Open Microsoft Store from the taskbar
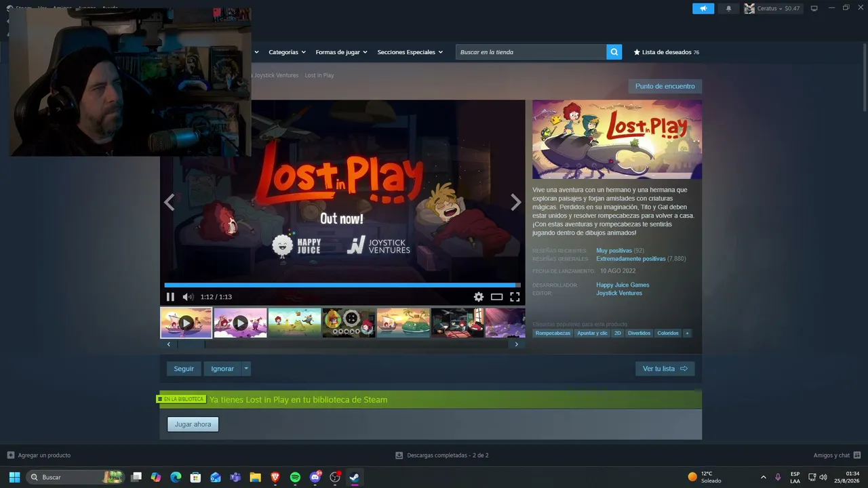 pyautogui.click(x=195, y=477)
